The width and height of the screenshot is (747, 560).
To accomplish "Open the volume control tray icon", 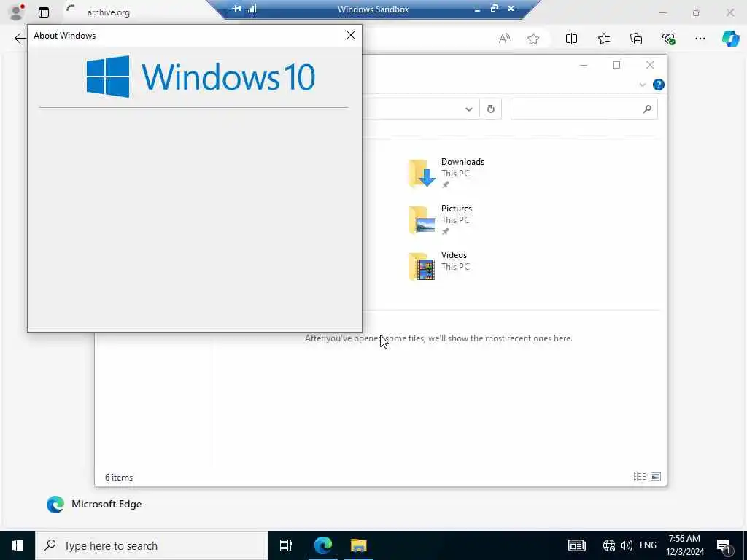I will pyautogui.click(x=627, y=545).
